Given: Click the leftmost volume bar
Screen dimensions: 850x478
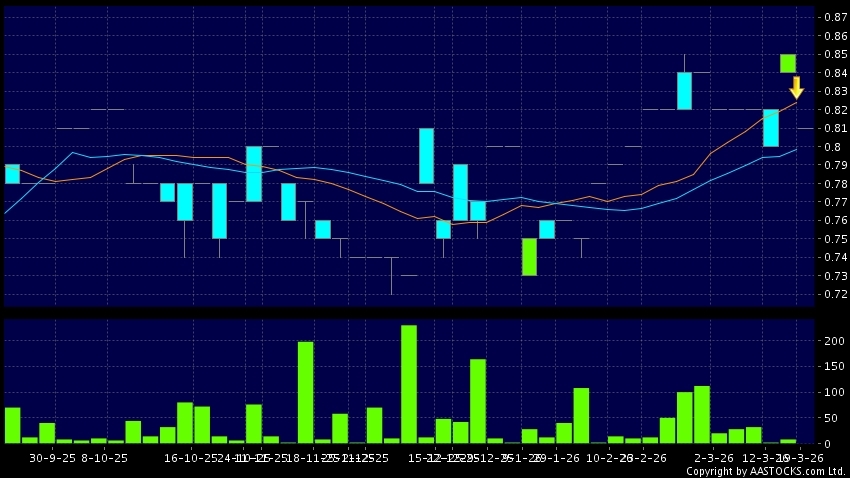Looking at the screenshot, I should pyautogui.click(x=12, y=425).
